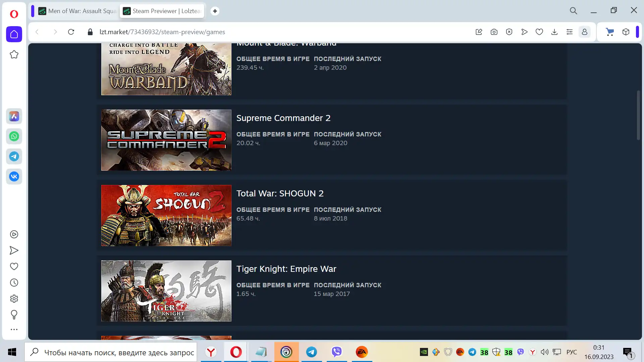This screenshot has height=362, width=644.
Task: Click the 6 мар 2020 last launch date
Action: click(331, 143)
